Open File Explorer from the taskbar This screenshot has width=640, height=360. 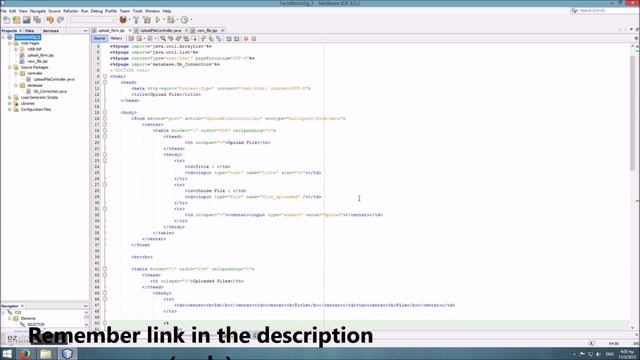coord(46,353)
